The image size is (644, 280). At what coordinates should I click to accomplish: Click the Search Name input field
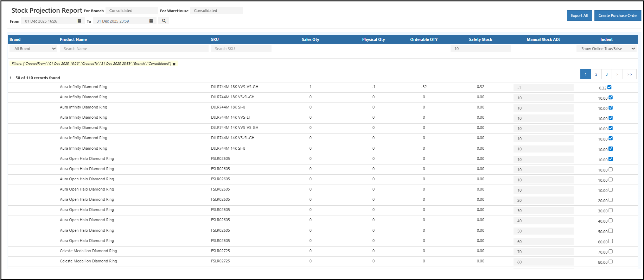134,49
